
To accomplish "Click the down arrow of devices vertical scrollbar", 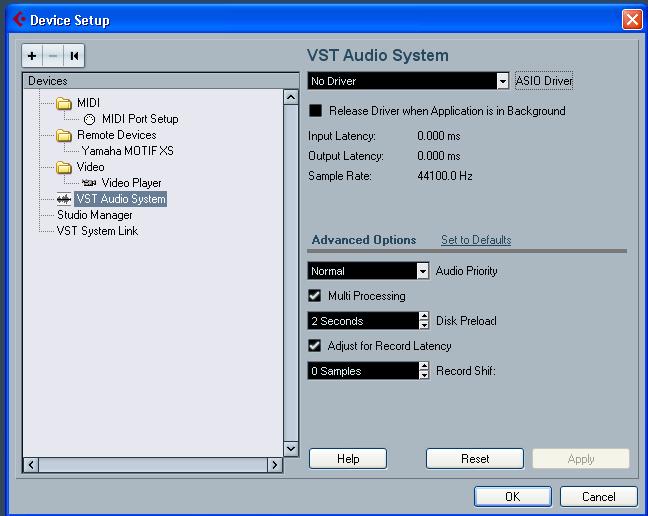I will pyautogui.click(x=291, y=449).
